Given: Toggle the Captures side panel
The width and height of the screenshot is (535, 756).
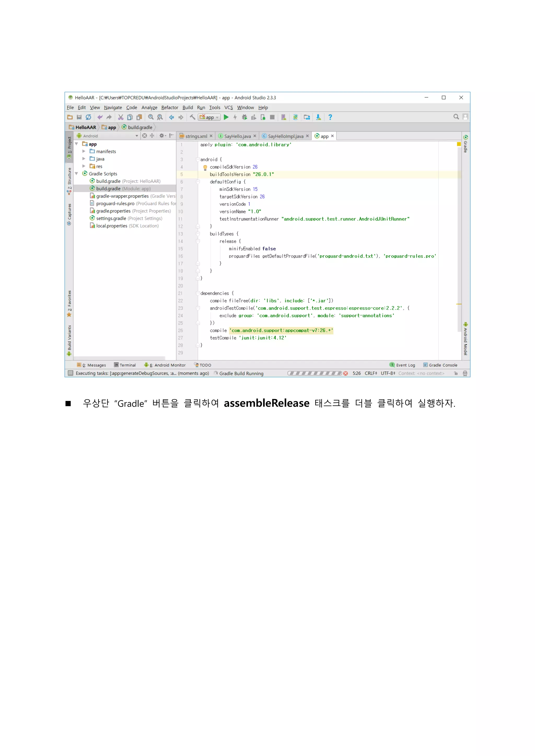Looking at the screenshot, I should point(69,214).
